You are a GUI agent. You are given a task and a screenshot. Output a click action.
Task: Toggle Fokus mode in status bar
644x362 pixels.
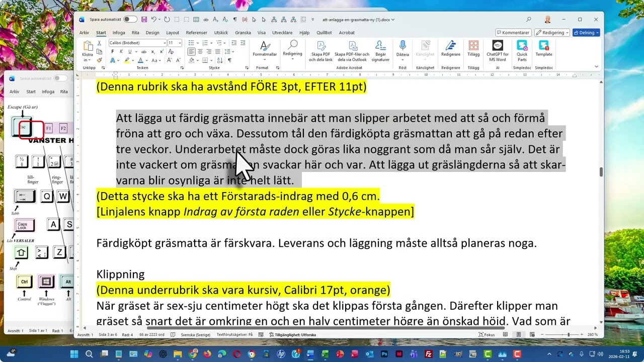pyautogui.click(x=487, y=334)
